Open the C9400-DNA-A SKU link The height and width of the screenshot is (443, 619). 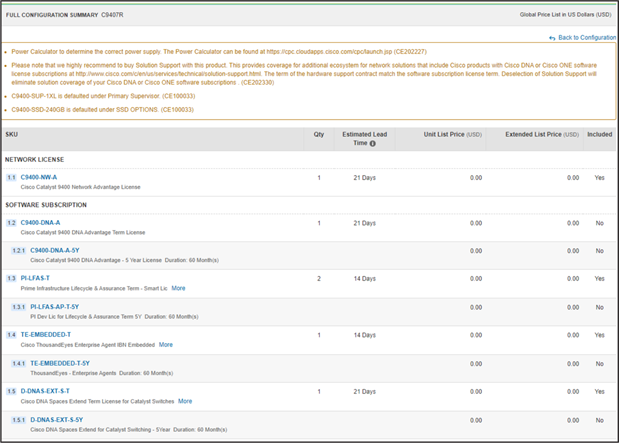[x=40, y=223]
